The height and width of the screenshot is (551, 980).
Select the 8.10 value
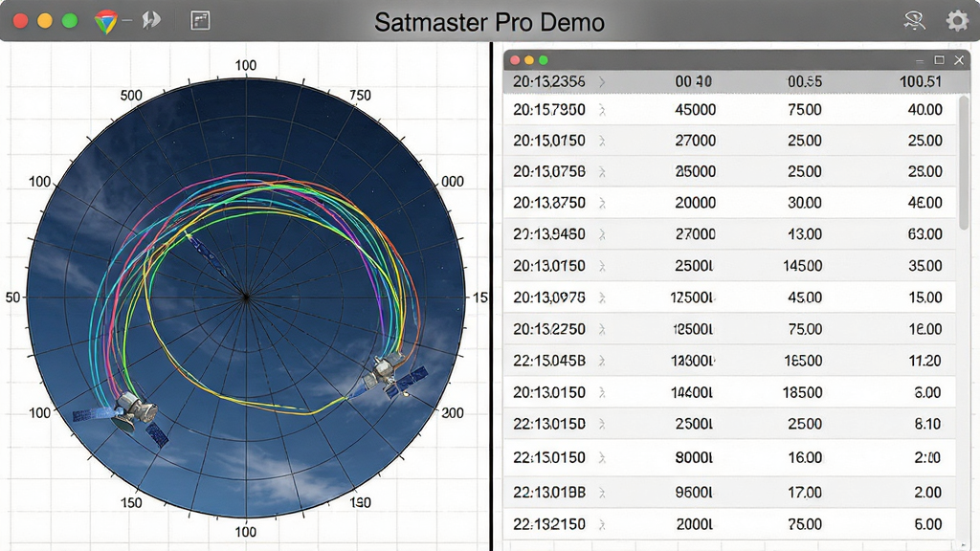(x=927, y=424)
